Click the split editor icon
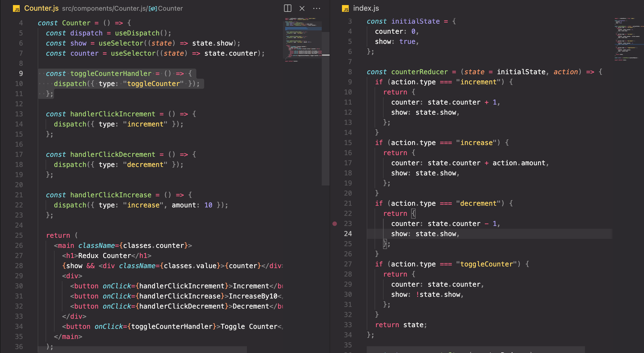644x353 pixels. pyautogui.click(x=287, y=8)
